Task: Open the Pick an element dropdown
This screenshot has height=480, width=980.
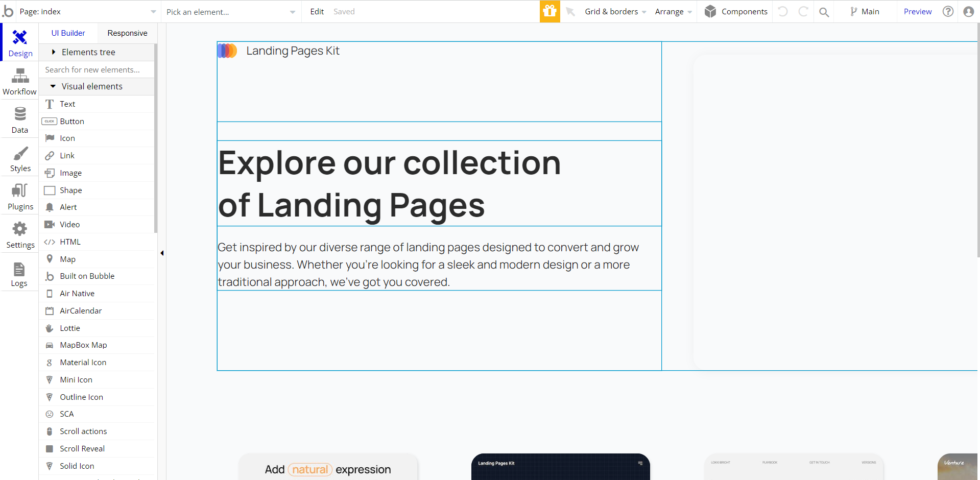Action: [231, 12]
